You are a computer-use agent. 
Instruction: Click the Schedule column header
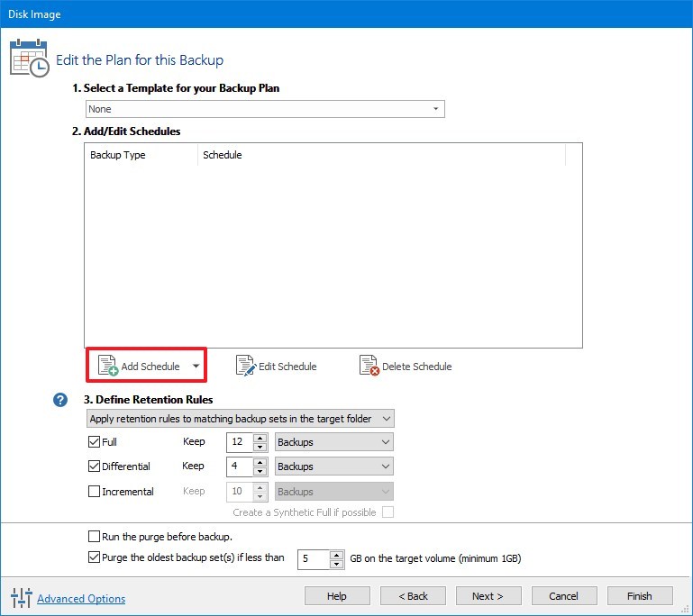coord(381,155)
